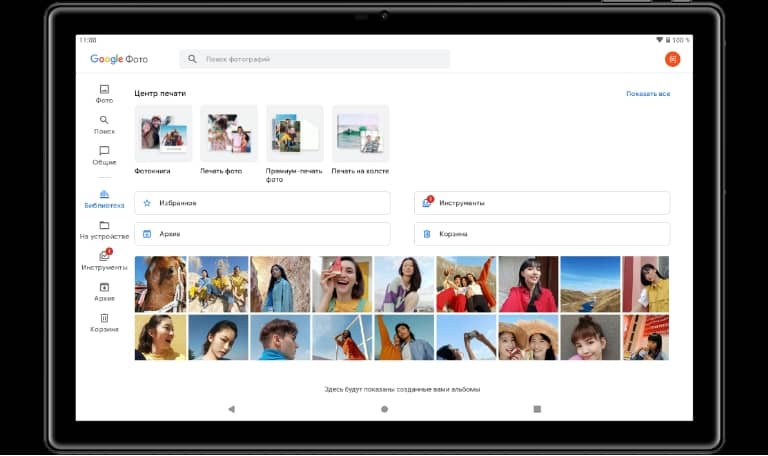The image size is (768, 456).
Task: Open На устройстве folder section
Action: [104, 230]
